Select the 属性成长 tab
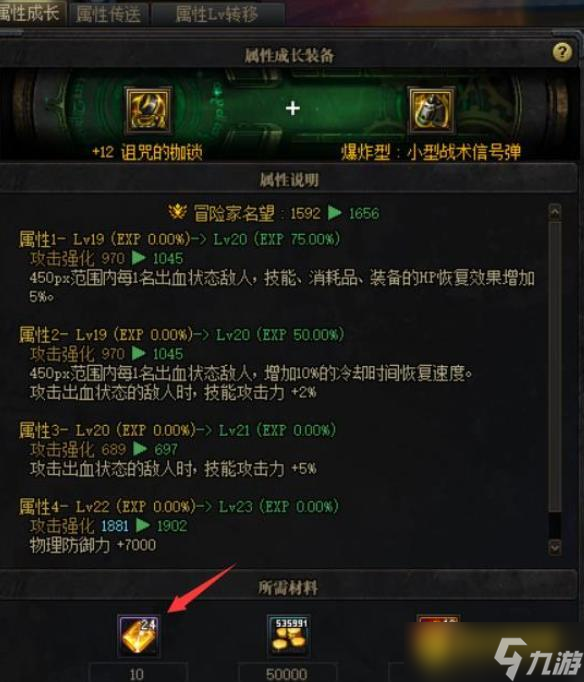Screen dimensions: 584x682 tap(31, 13)
